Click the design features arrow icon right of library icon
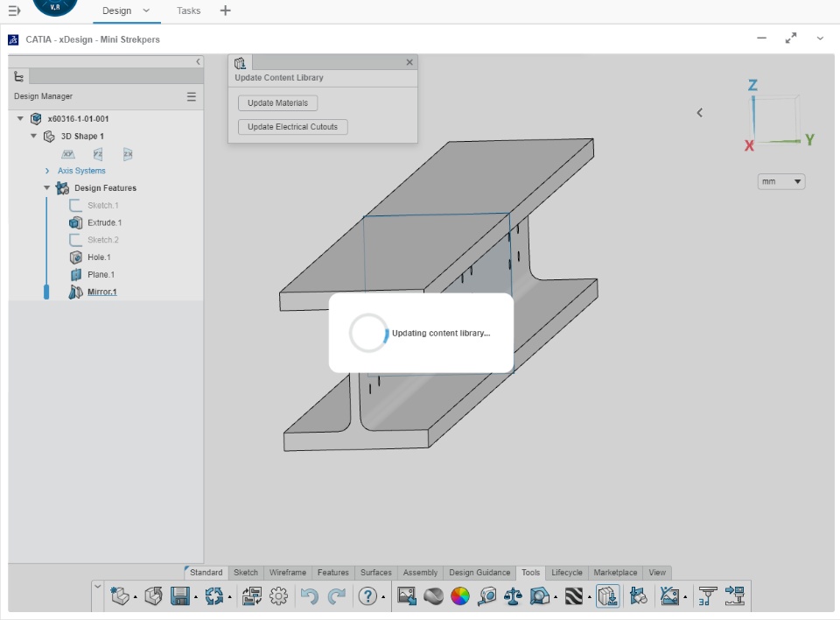The width and height of the screenshot is (840, 620). pyautogui.click(x=638, y=595)
